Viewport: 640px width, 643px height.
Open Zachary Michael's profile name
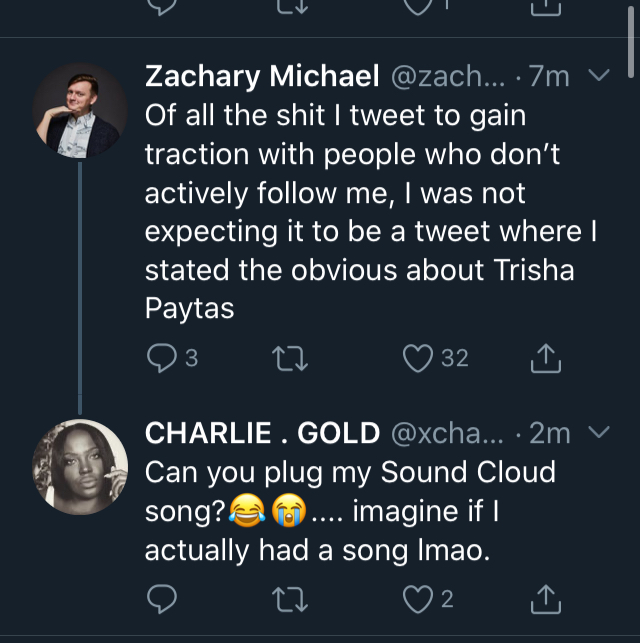(262, 76)
